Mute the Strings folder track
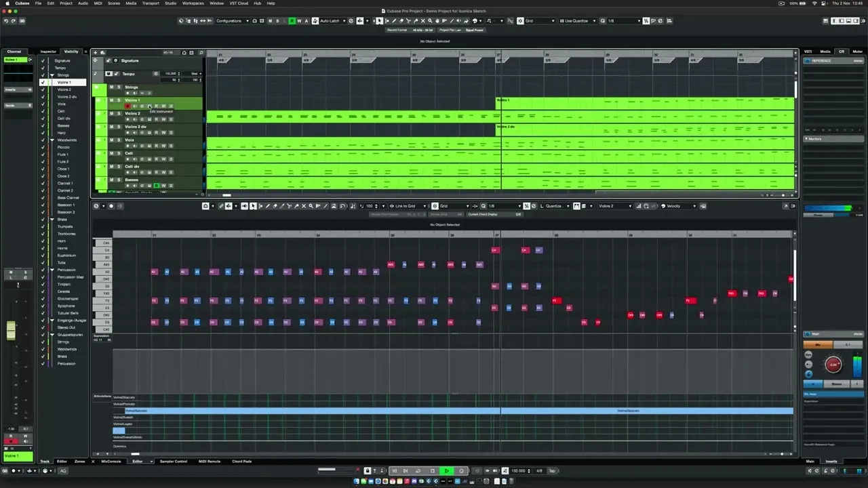Image resolution: width=868 pixels, height=488 pixels. 111,87
